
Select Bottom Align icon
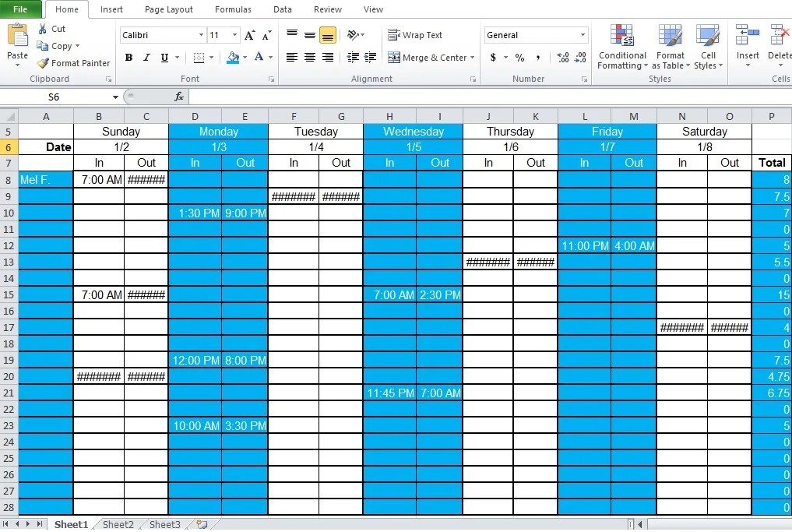pos(327,35)
